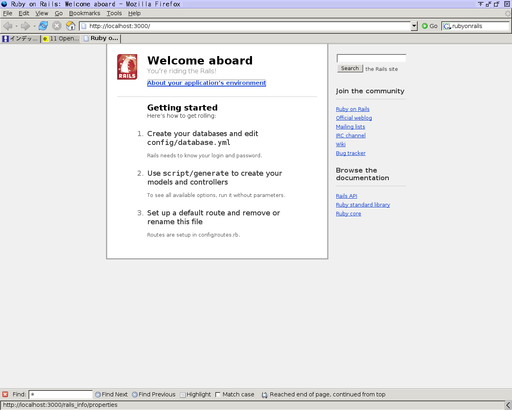Open About your application's environment link
512x410 pixels.
click(x=206, y=83)
